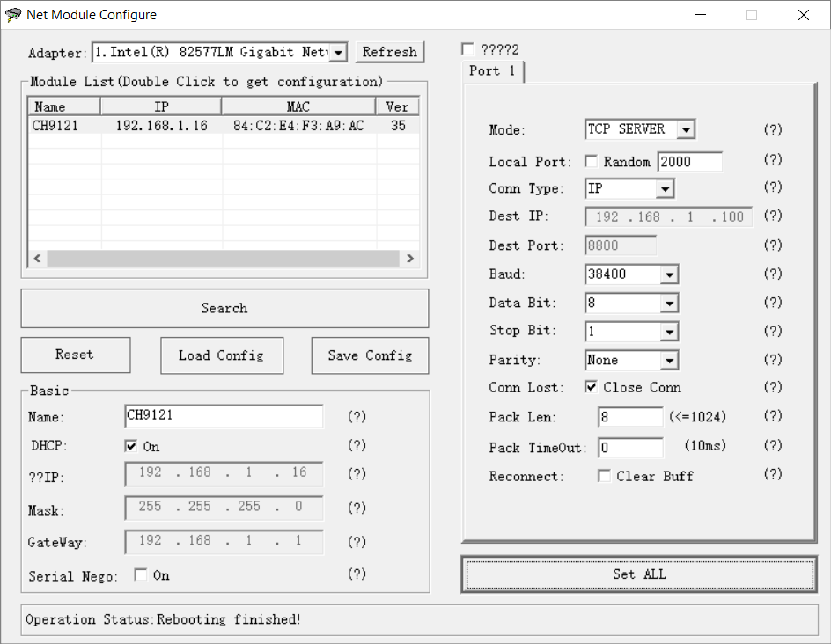Sort by the Name column header
The height and width of the screenshot is (644, 831).
click(63, 106)
